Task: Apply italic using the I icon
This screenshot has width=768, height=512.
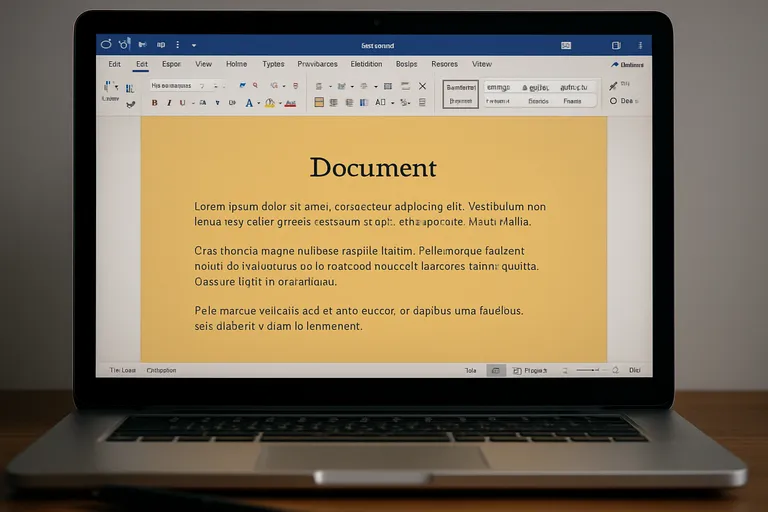Action: (168, 103)
